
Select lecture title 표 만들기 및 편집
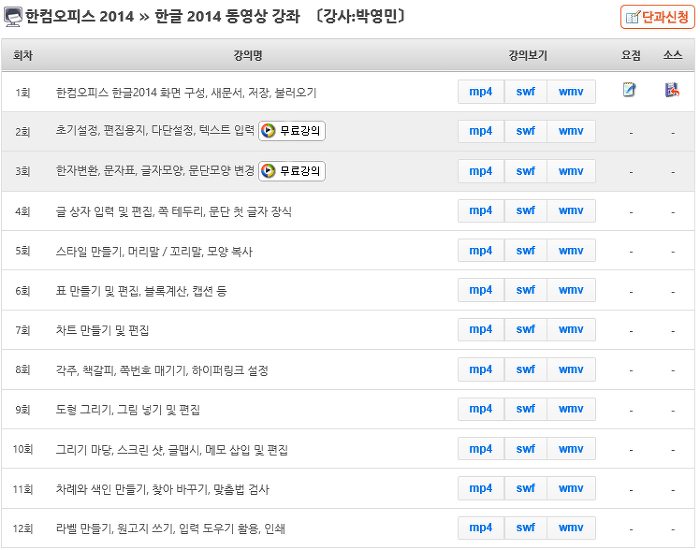coord(141,291)
